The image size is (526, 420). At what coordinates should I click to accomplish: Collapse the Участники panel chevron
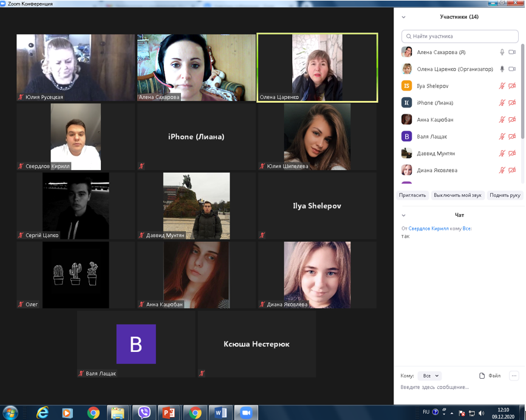pos(404,17)
